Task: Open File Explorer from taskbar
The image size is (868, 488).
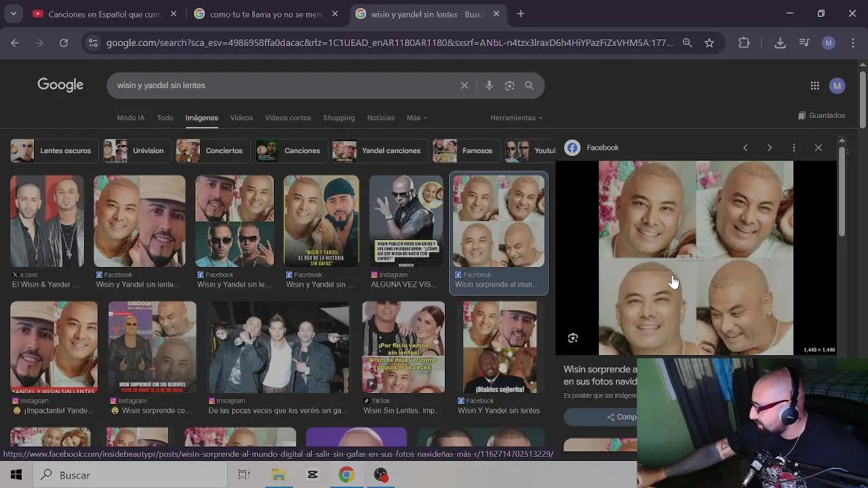Action: click(279, 475)
